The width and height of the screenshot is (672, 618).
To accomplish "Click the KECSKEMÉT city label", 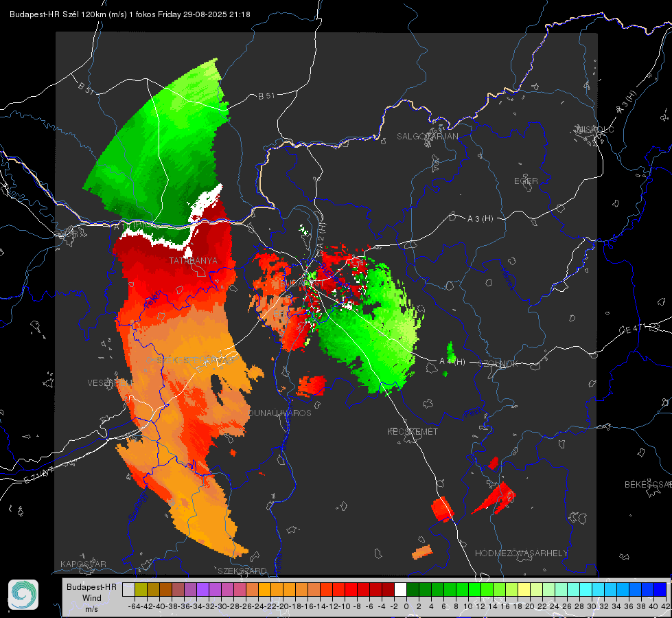I will click(413, 431).
